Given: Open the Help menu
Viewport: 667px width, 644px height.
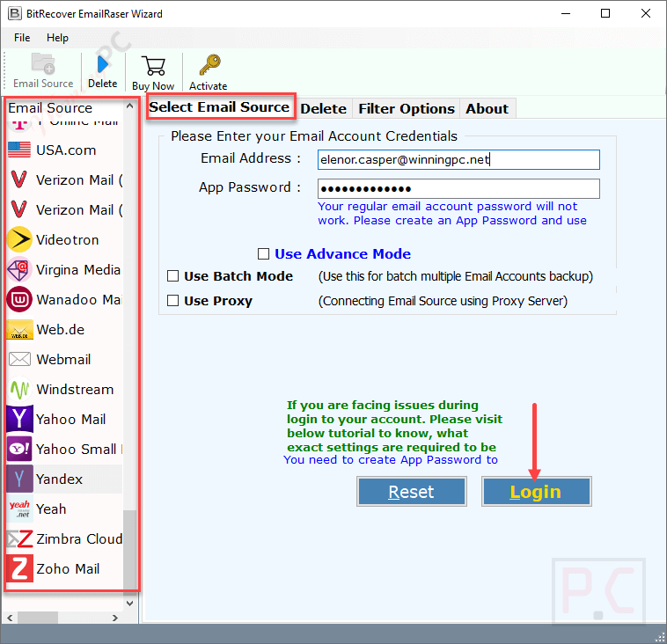Looking at the screenshot, I should click(57, 38).
